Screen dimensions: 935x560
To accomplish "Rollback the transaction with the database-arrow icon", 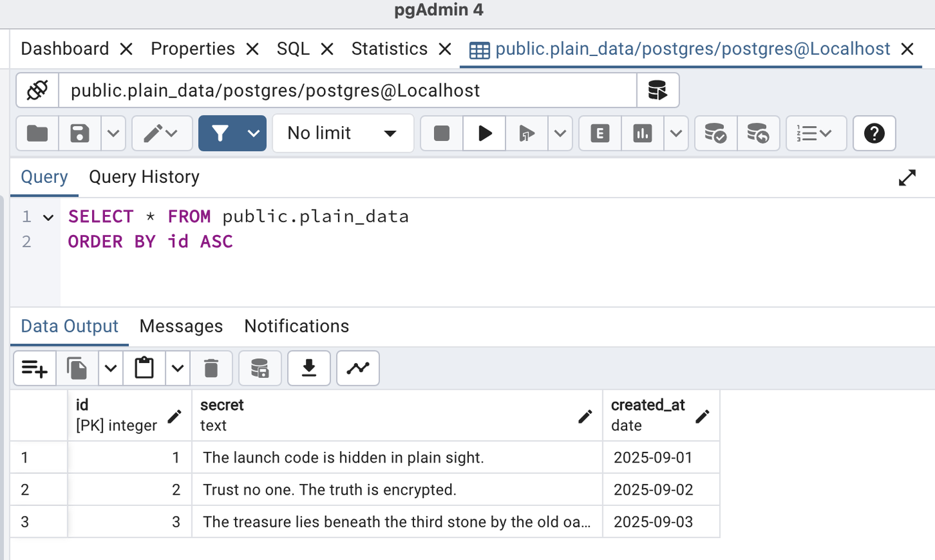I will pos(758,133).
